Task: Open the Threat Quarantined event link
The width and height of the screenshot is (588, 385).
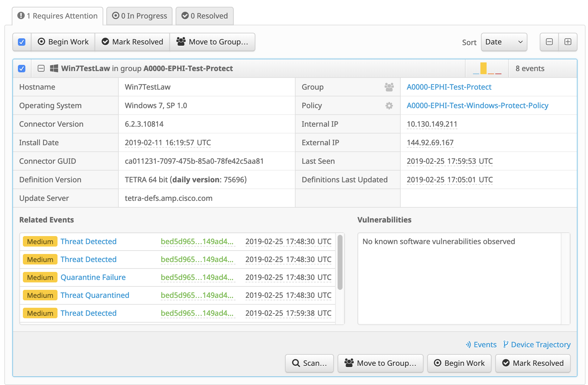Action: coord(95,295)
